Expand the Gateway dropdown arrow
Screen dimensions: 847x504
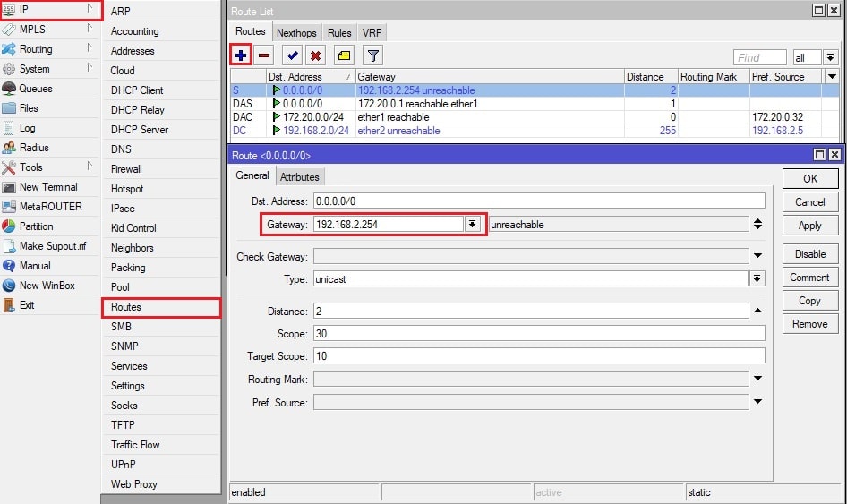pyautogui.click(x=473, y=225)
